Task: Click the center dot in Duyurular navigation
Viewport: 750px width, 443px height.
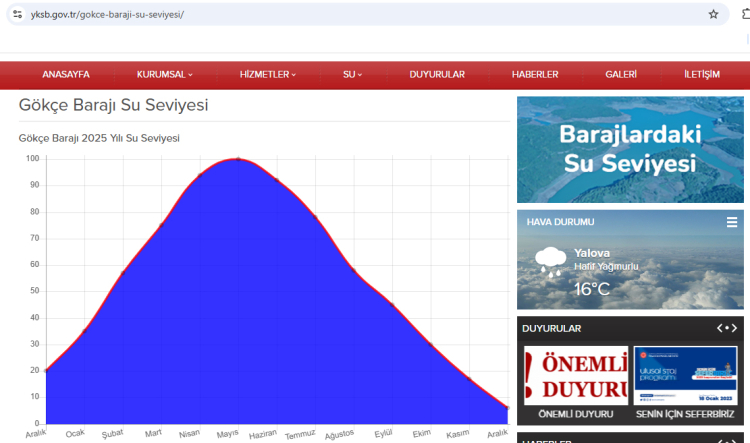Action: 728,328
